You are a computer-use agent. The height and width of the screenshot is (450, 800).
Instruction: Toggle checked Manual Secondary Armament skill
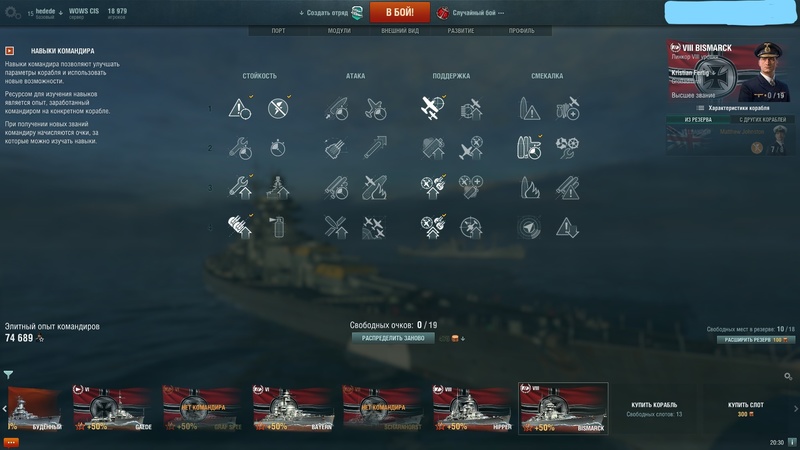click(433, 227)
